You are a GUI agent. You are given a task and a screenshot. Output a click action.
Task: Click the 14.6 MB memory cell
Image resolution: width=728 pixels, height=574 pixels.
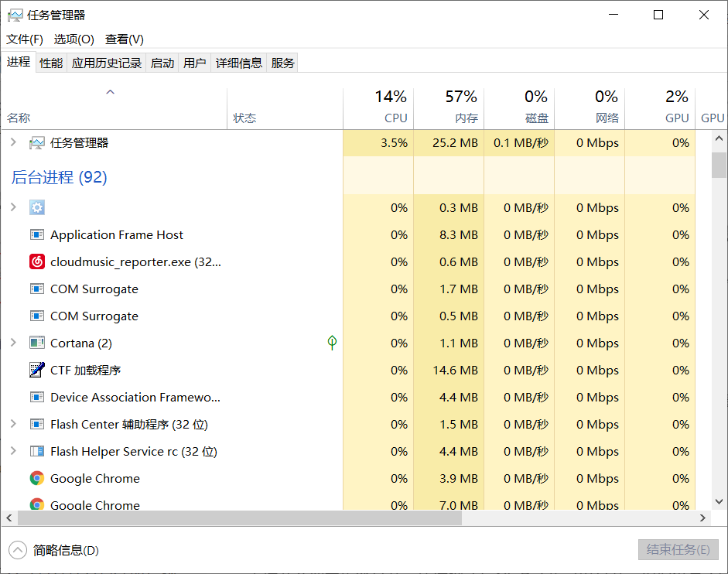click(x=449, y=370)
